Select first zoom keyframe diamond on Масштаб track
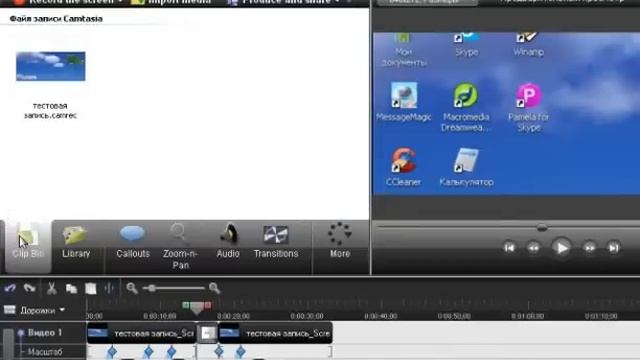The height and width of the screenshot is (360, 640). pos(112,351)
